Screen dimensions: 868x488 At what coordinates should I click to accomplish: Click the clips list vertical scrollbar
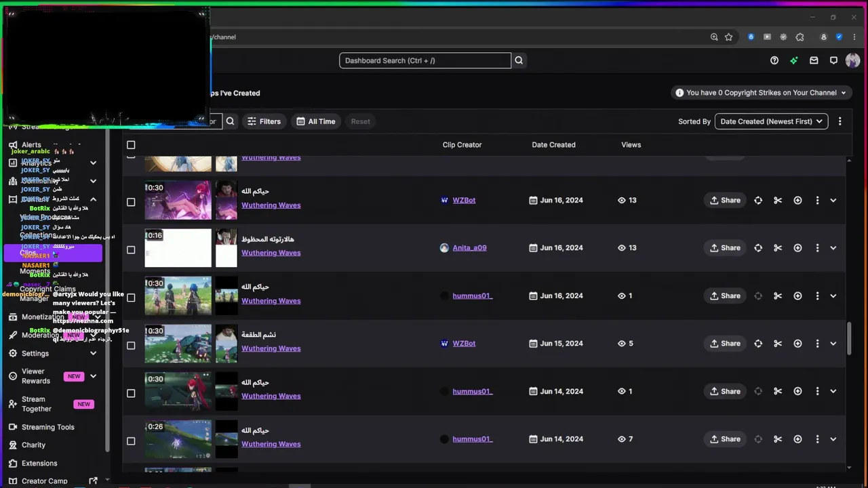[x=849, y=338]
